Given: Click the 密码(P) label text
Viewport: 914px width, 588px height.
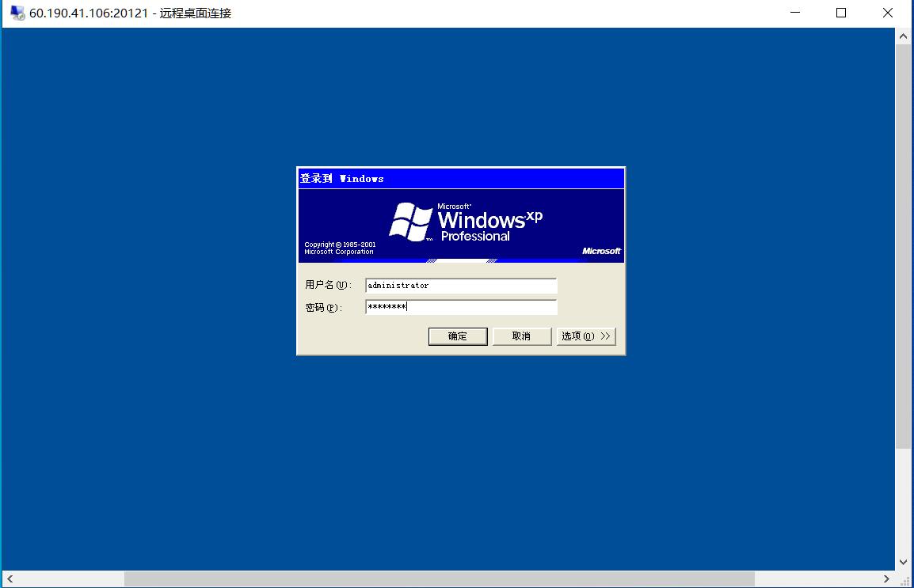Looking at the screenshot, I should pyautogui.click(x=323, y=307).
